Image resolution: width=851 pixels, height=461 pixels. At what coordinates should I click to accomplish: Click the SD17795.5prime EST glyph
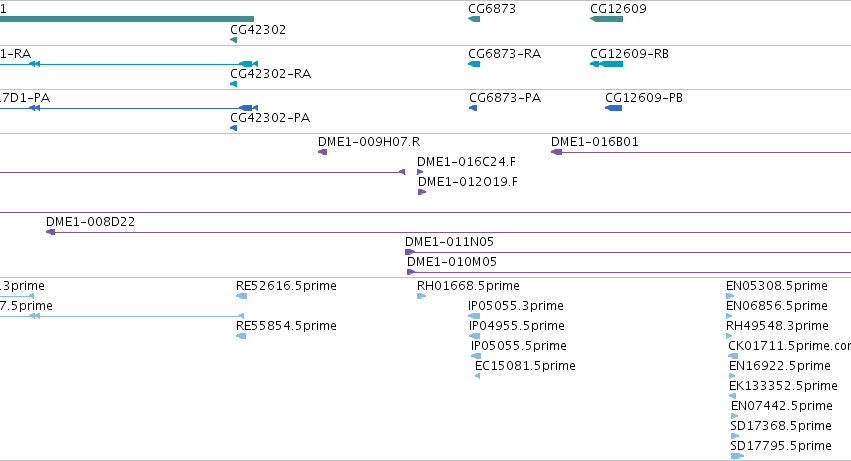click(x=737, y=456)
